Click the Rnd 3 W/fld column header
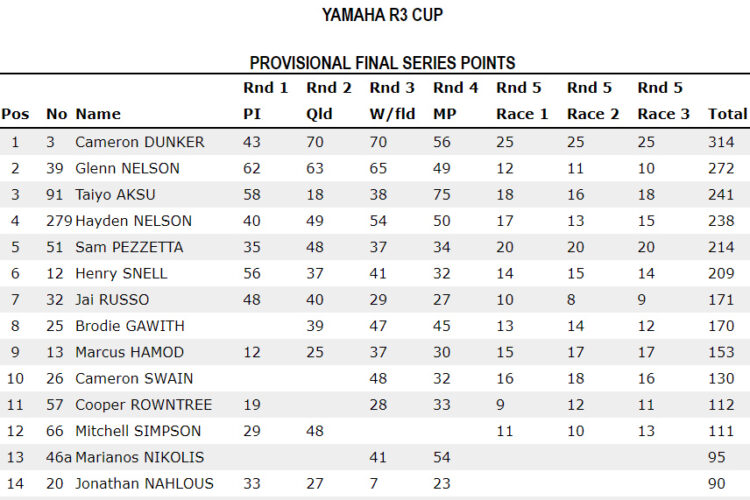This screenshot has height=500, width=750. pyautogui.click(x=392, y=100)
